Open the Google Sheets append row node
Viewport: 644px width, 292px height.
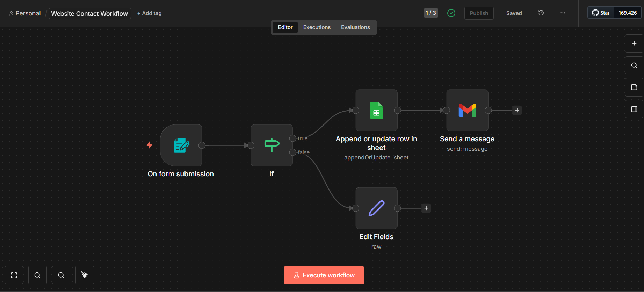pyautogui.click(x=376, y=110)
